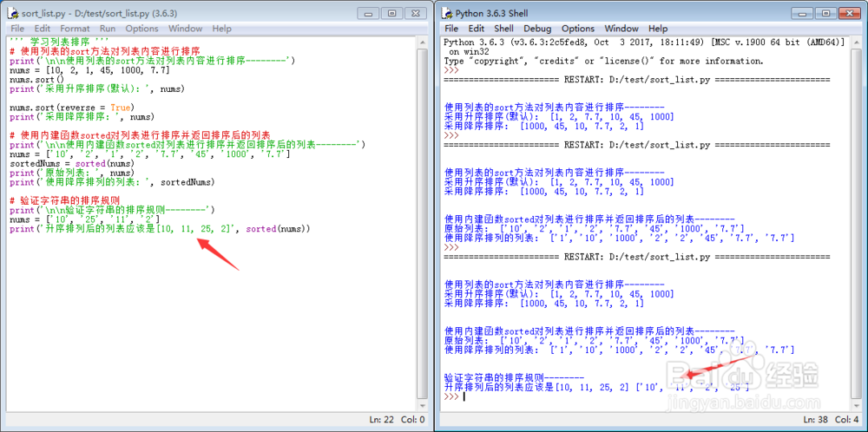Viewport: 868px width, 432px height.
Task: Open Run menu in editor window
Action: (108, 29)
